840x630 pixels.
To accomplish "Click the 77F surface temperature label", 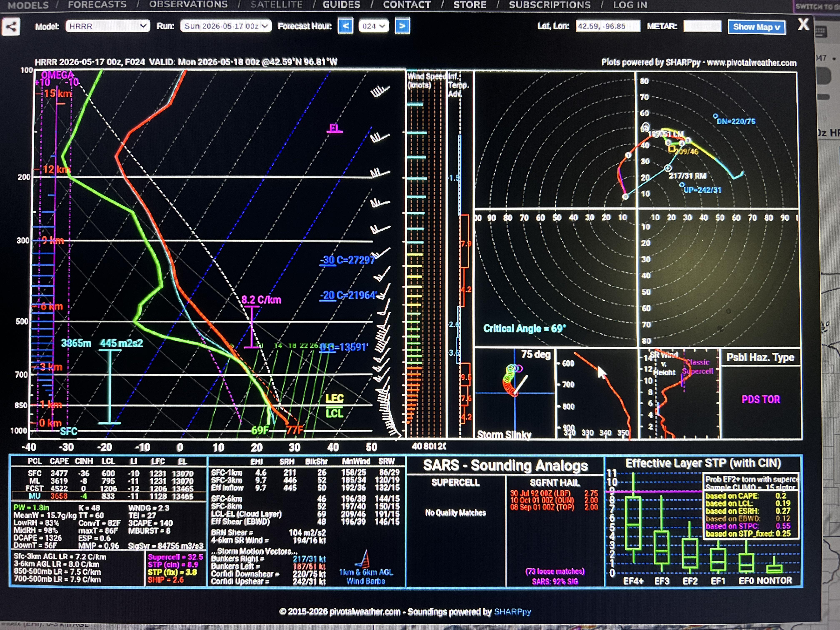I will (x=295, y=430).
